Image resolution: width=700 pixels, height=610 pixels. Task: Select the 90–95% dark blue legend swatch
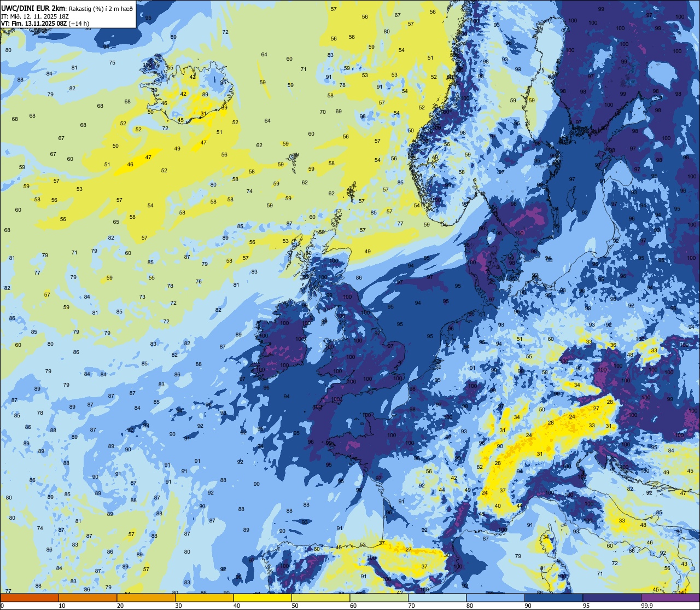(x=553, y=597)
